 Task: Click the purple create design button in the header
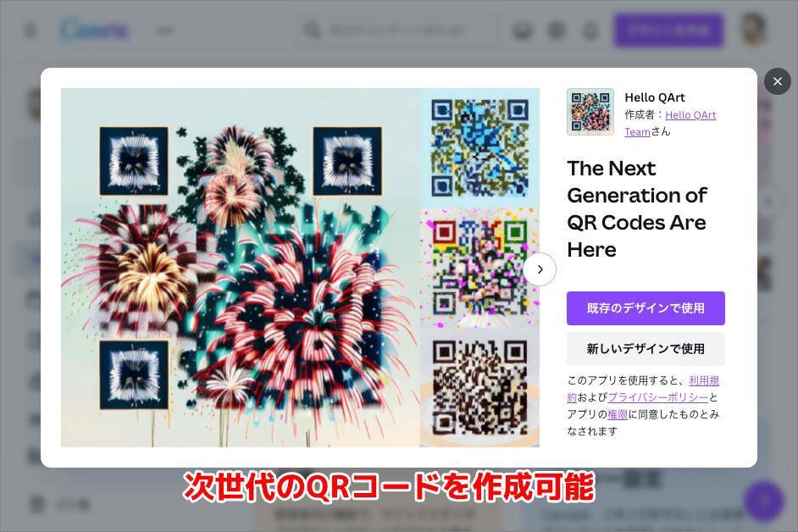[668, 30]
